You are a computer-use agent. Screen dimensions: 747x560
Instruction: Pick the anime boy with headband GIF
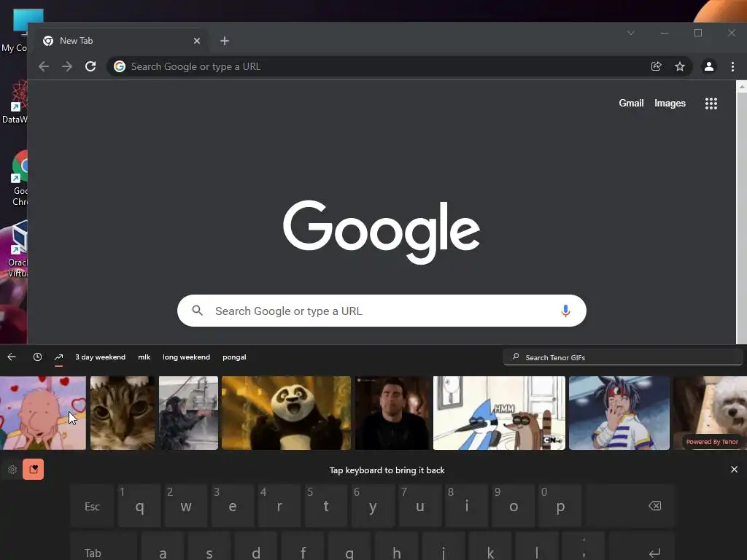(619, 413)
